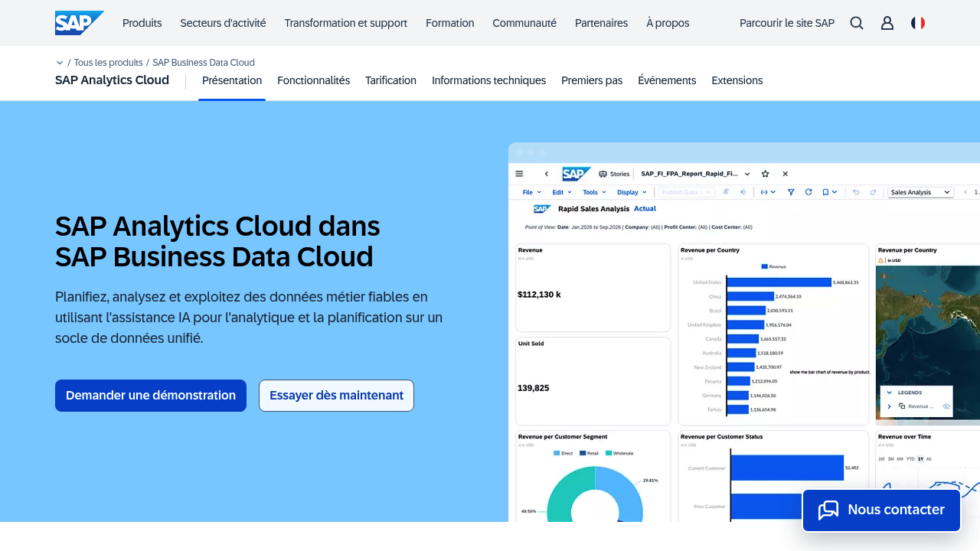The height and width of the screenshot is (551, 980).
Task: Open the Partenaires menu
Action: click(x=602, y=23)
